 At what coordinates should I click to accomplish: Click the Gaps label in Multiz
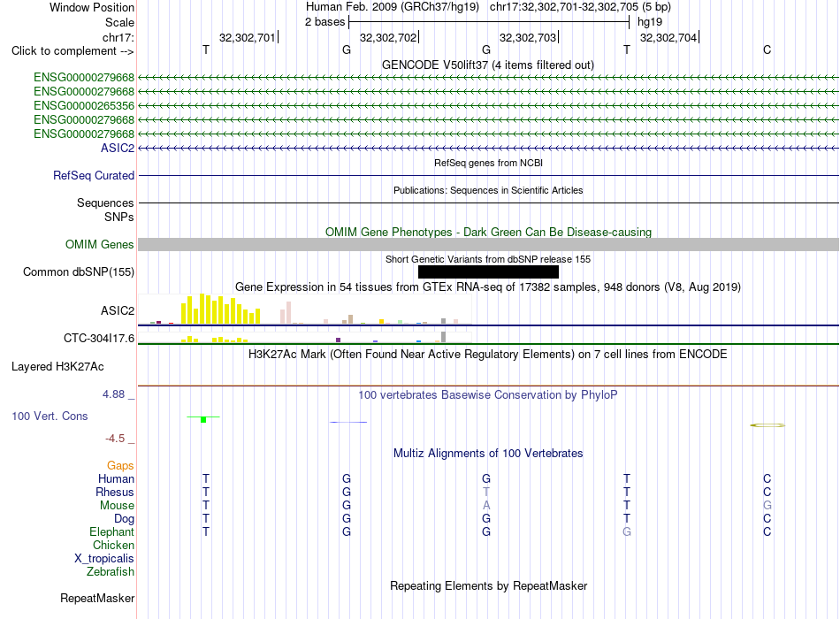pyautogui.click(x=120, y=465)
